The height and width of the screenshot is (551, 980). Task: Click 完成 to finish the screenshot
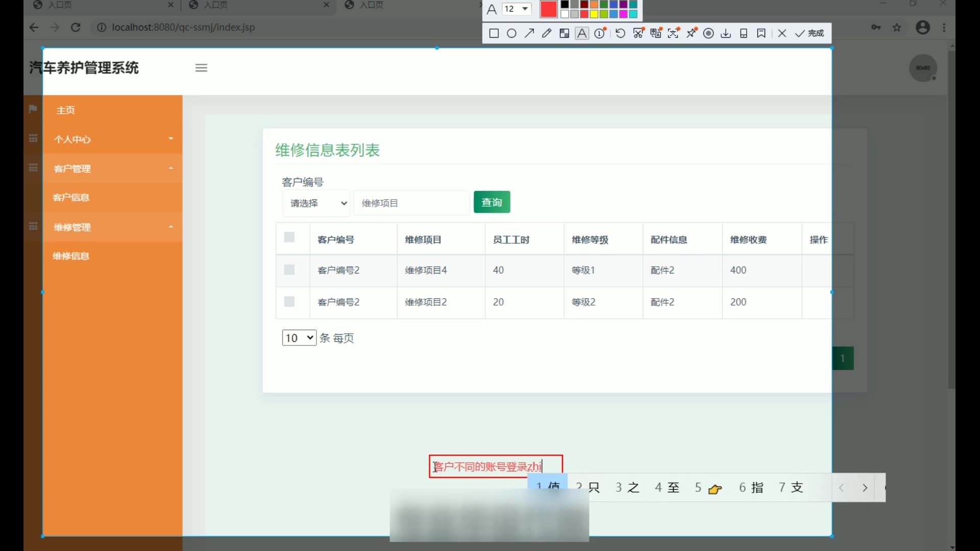click(x=810, y=34)
